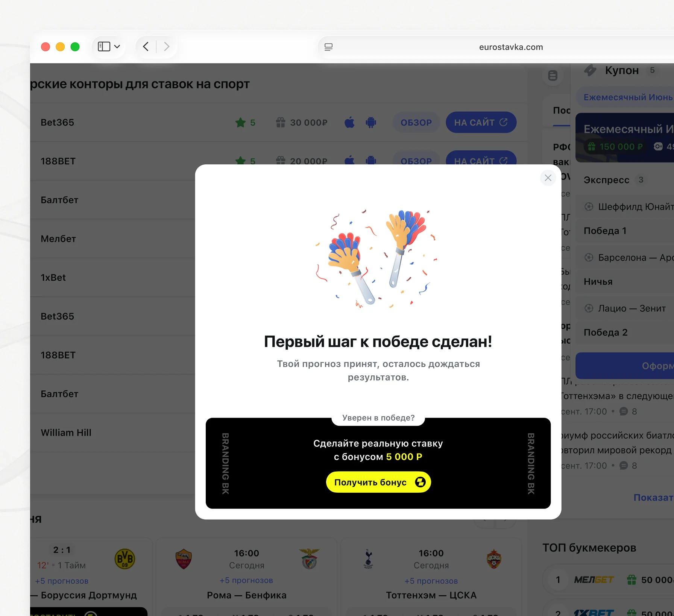The width and height of the screenshot is (674, 616).
Task: Open Bet365 Android app icon
Action: click(371, 122)
